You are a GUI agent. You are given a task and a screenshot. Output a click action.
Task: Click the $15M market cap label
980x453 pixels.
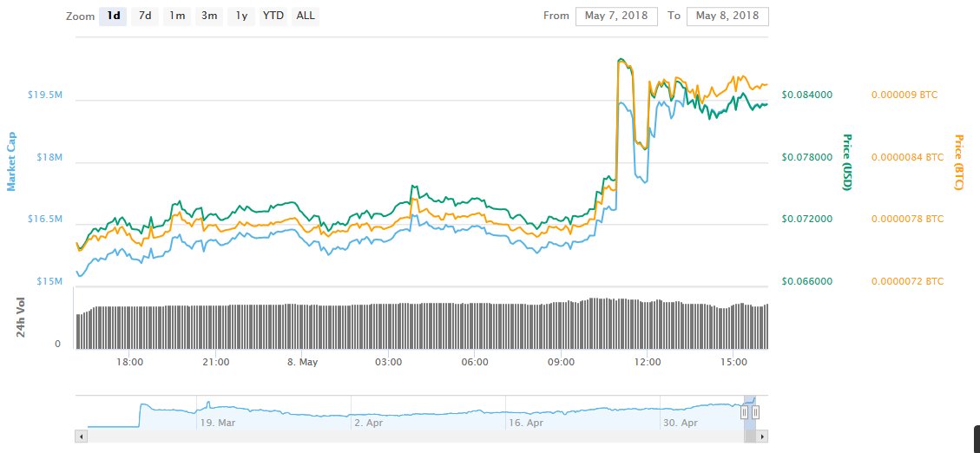pos(50,281)
